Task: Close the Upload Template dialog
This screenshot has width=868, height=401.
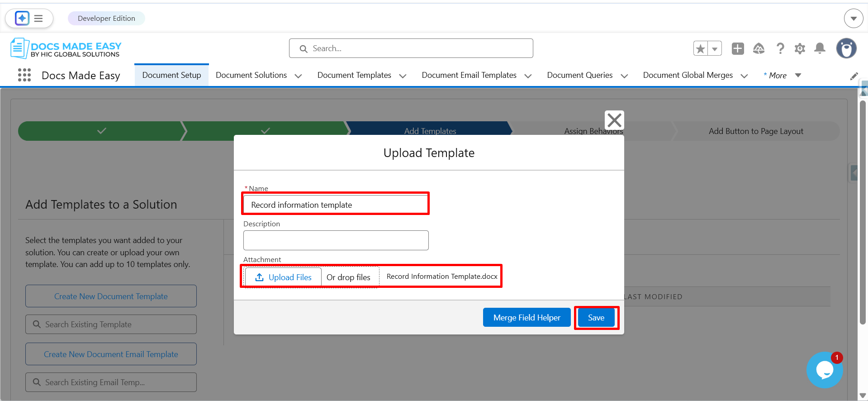Action: (614, 120)
